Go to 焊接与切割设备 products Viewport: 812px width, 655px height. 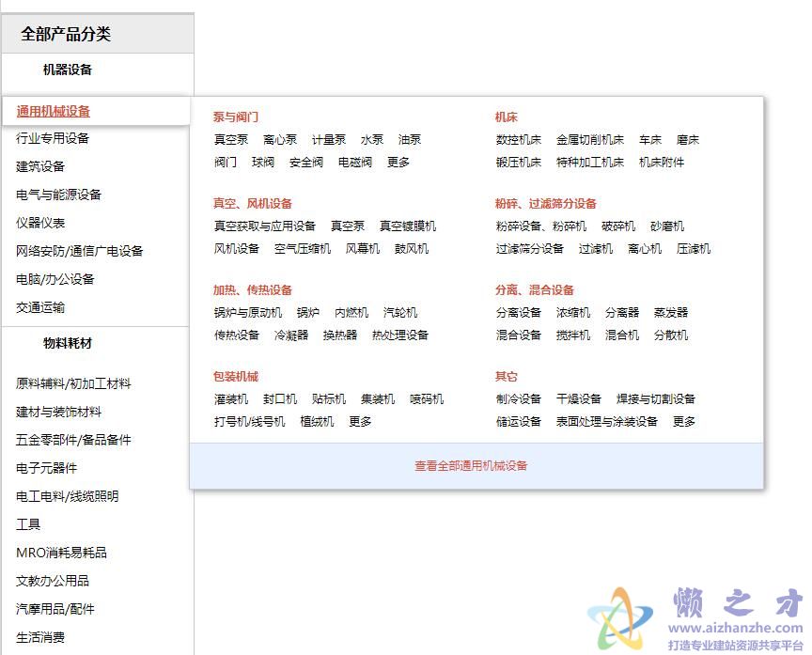(x=656, y=399)
